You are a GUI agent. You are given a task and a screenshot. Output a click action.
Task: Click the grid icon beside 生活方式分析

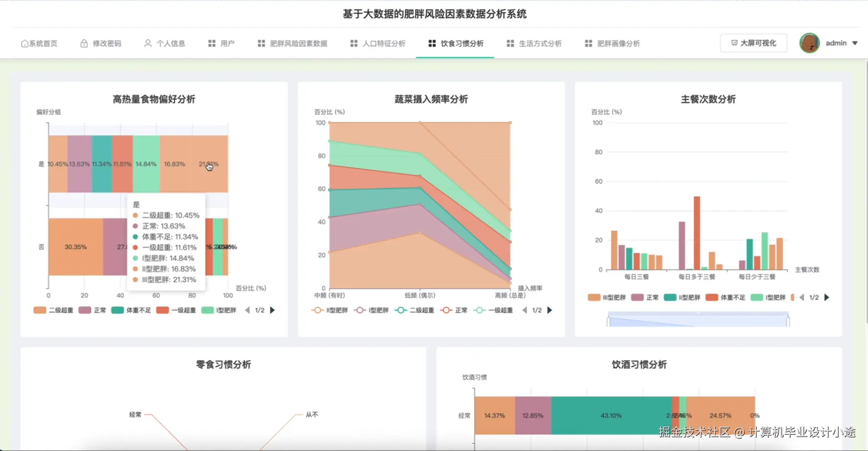point(510,43)
